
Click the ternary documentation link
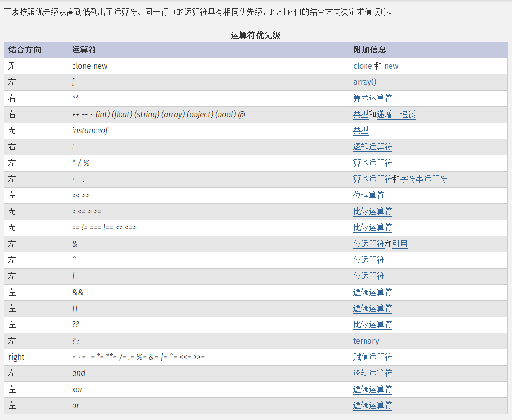pos(366,341)
